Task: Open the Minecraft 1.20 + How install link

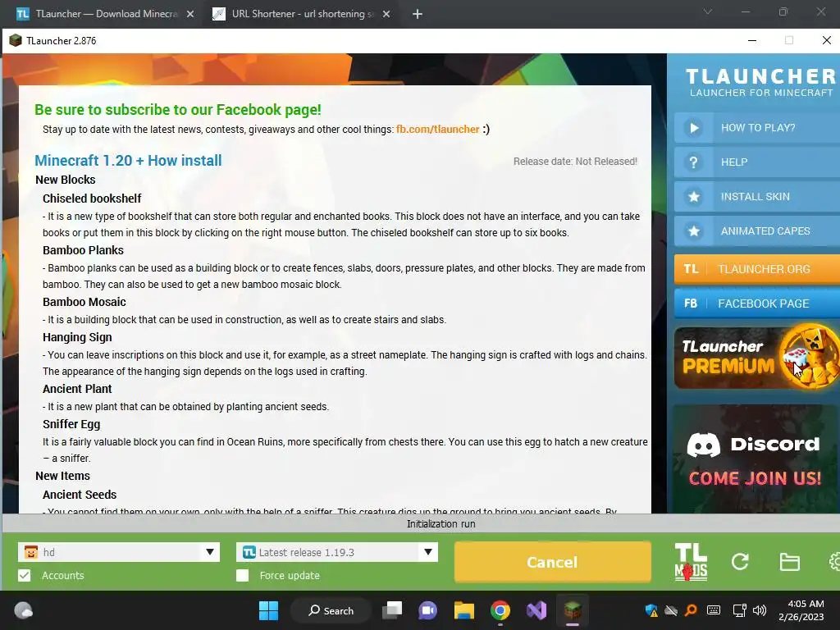Action: 128,160
